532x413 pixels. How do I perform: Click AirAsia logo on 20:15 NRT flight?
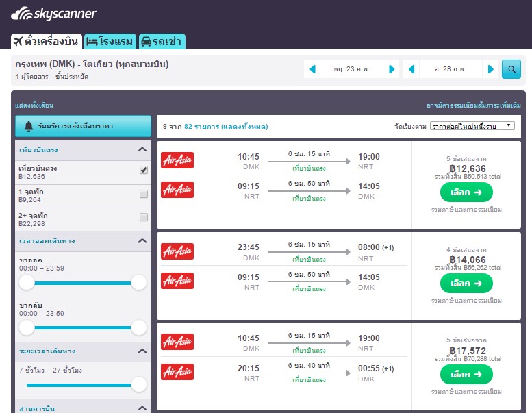point(177,372)
